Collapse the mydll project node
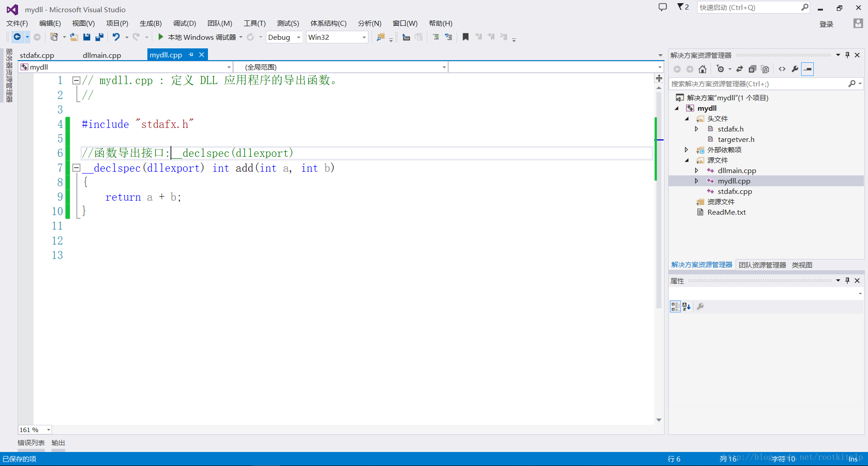Screen dimensions: 868x466 pyautogui.click(x=677, y=108)
